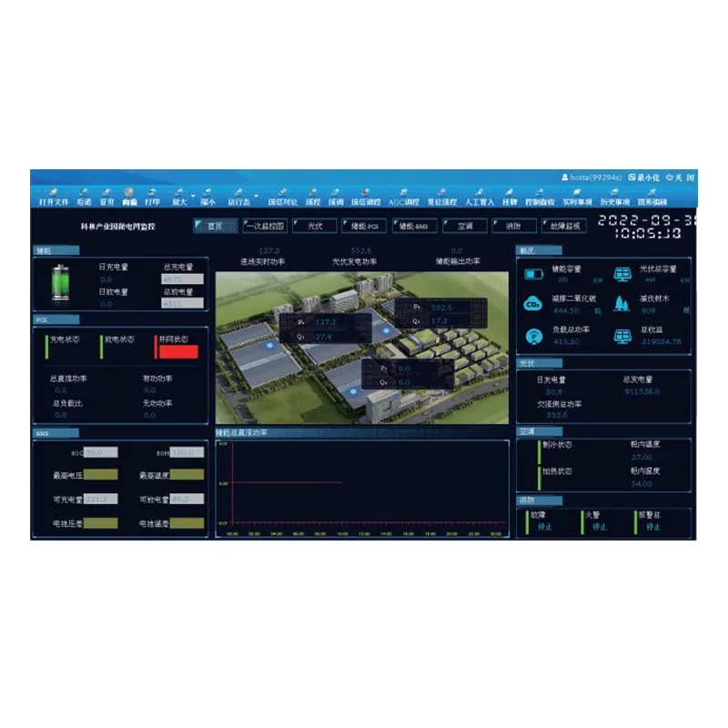Click the 打印 print toolbar icon
This screenshot has width=728, height=728.
coord(151,200)
